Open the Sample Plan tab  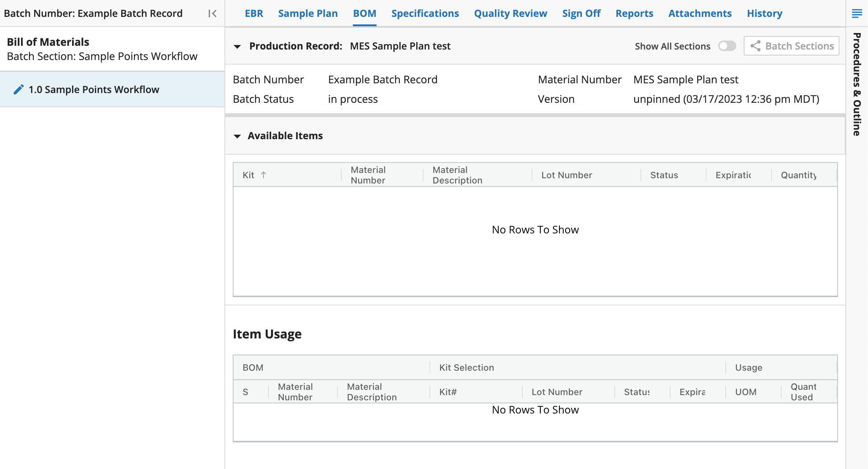click(308, 14)
